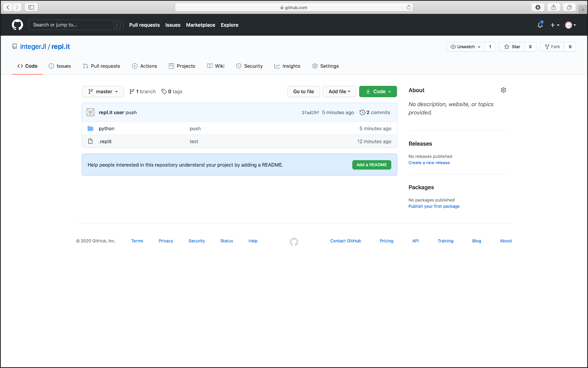Open the watchers count 1
Image resolution: width=588 pixels, height=368 pixels.
(490, 47)
